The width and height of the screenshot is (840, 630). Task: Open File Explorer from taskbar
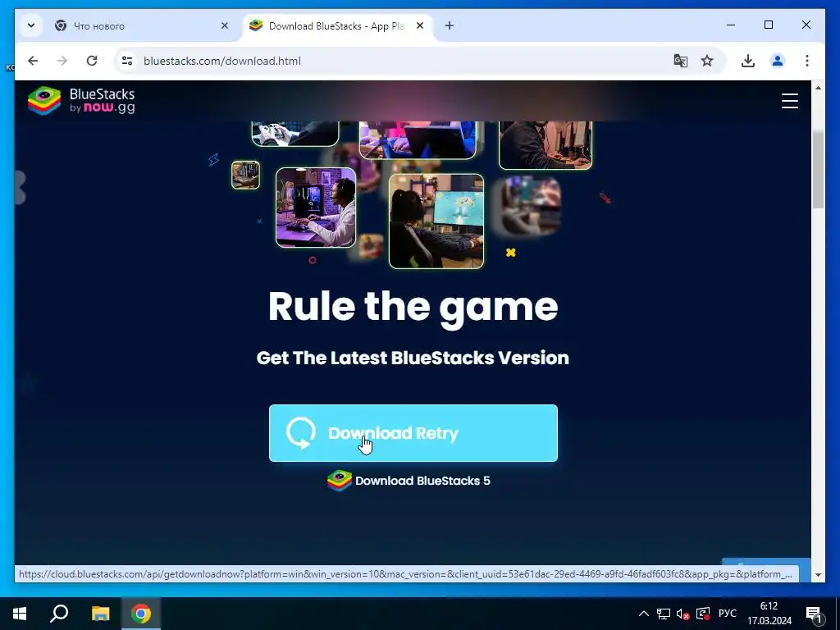tap(100, 614)
